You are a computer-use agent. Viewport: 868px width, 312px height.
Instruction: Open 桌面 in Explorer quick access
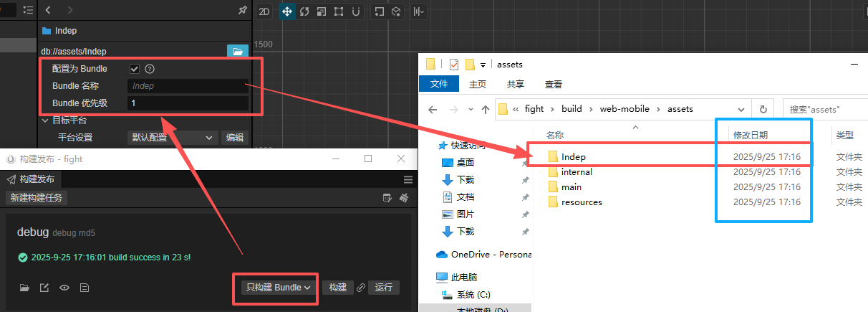465,162
